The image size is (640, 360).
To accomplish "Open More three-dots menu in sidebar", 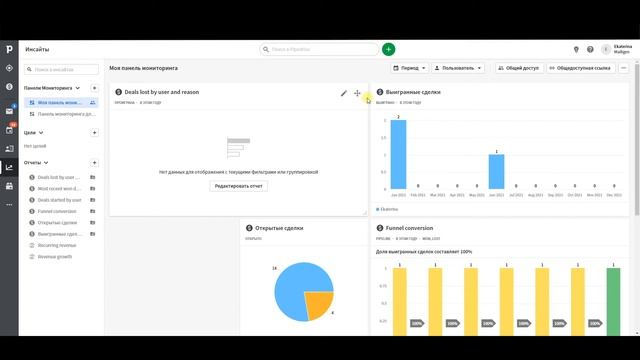I will point(9,204).
